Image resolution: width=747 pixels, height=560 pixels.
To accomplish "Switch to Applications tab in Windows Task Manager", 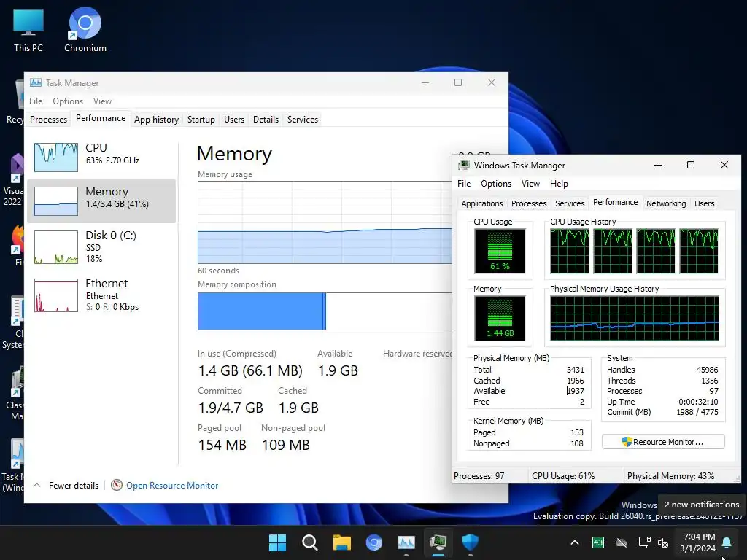I will click(x=482, y=203).
